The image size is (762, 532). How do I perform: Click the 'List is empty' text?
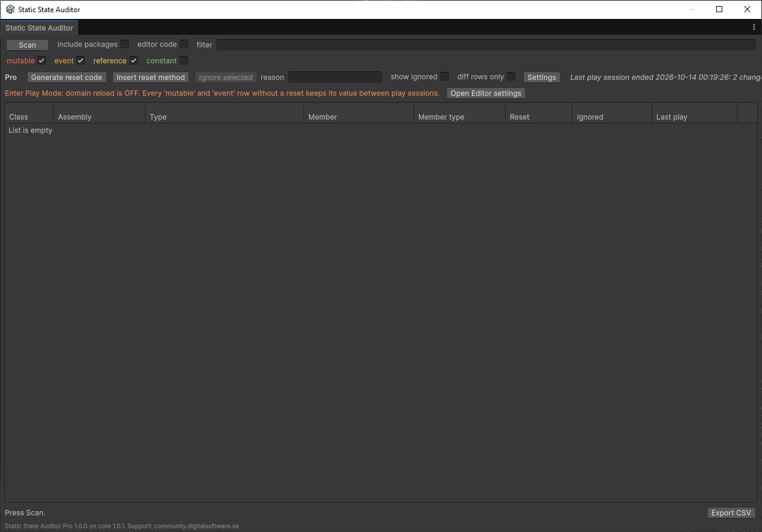31,130
